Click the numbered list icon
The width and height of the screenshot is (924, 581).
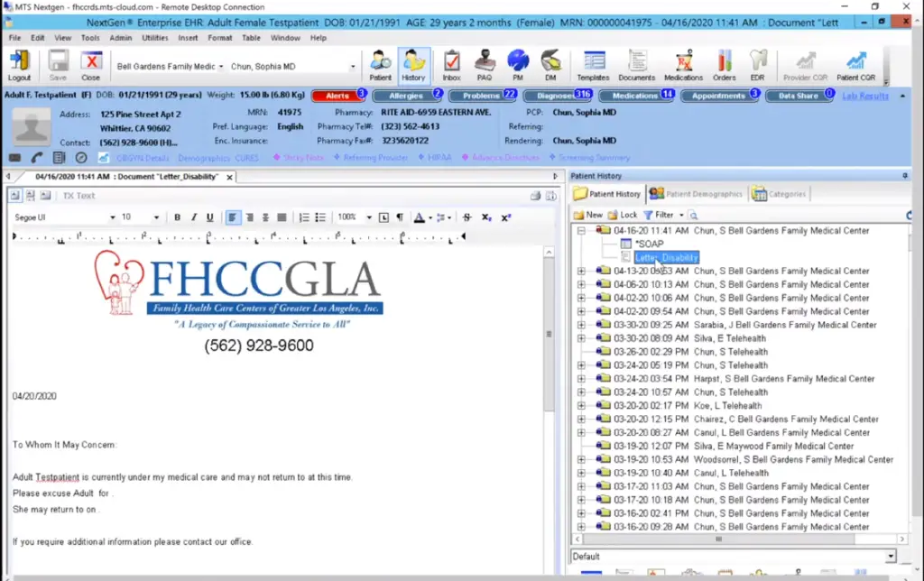coord(304,217)
